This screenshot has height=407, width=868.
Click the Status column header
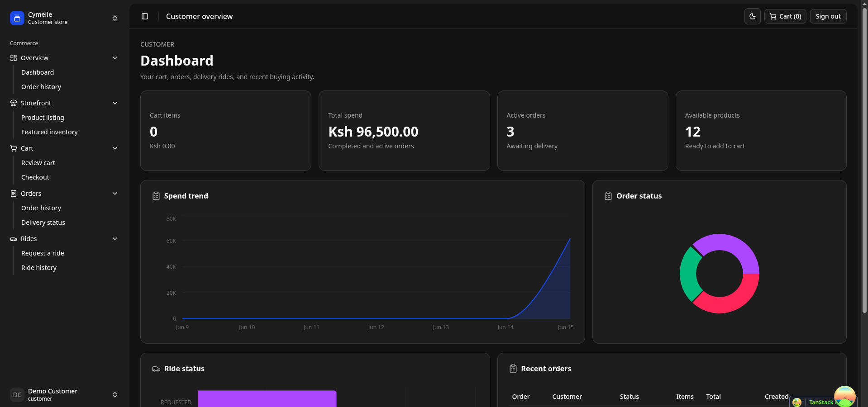[630, 397]
